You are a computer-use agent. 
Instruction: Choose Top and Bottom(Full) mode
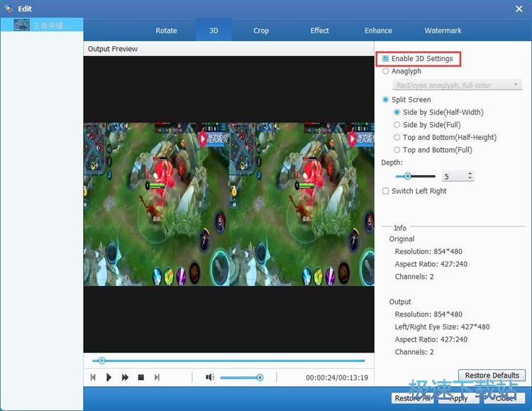pos(397,150)
